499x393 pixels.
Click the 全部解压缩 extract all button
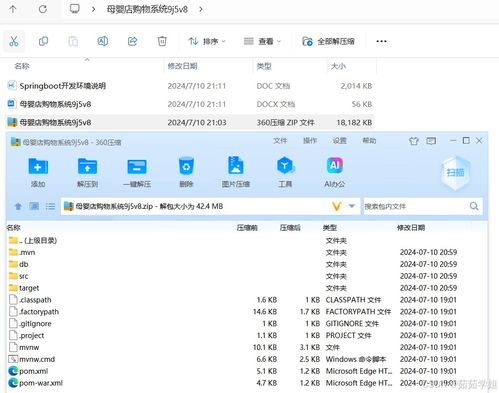tap(328, 41)
